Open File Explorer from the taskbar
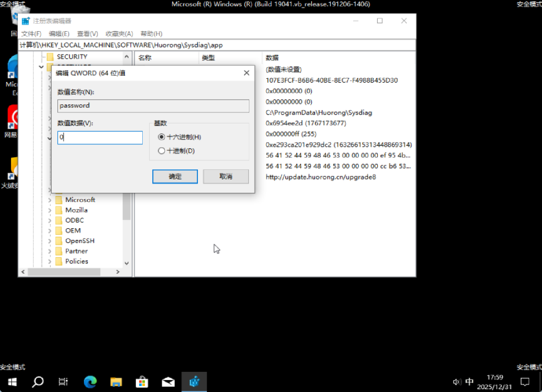Viewport: 542px width, 392px height. click(116, 382)
